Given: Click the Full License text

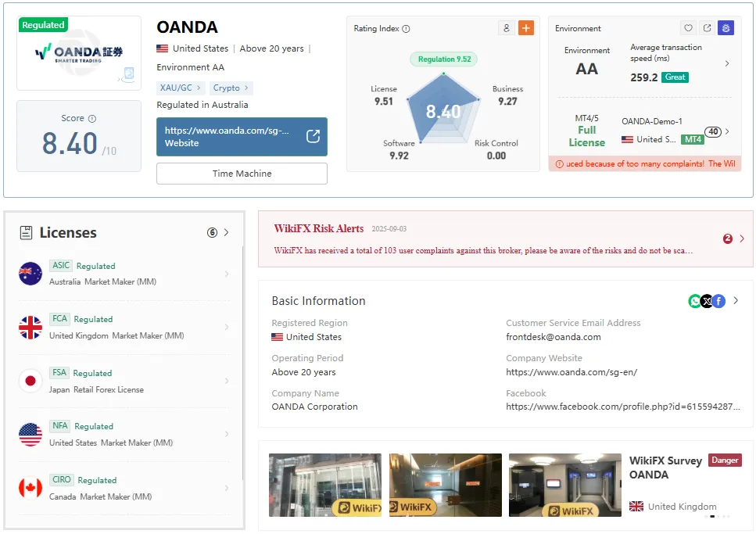Looking at the screenshot, I should click(x=587, y=137).
